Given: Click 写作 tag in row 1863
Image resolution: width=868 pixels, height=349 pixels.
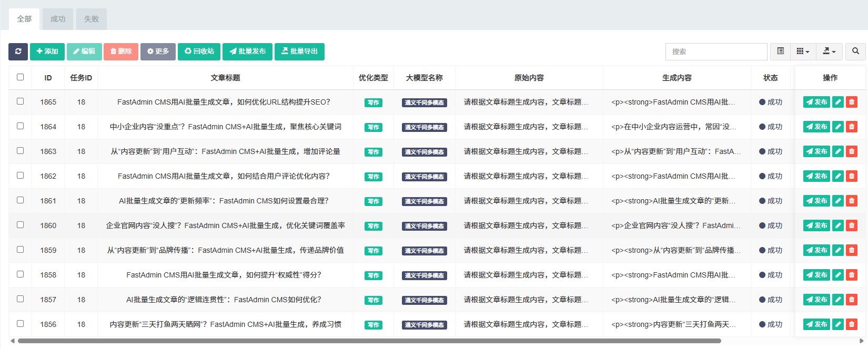Looking at the screenshot, I should [374, 152].
